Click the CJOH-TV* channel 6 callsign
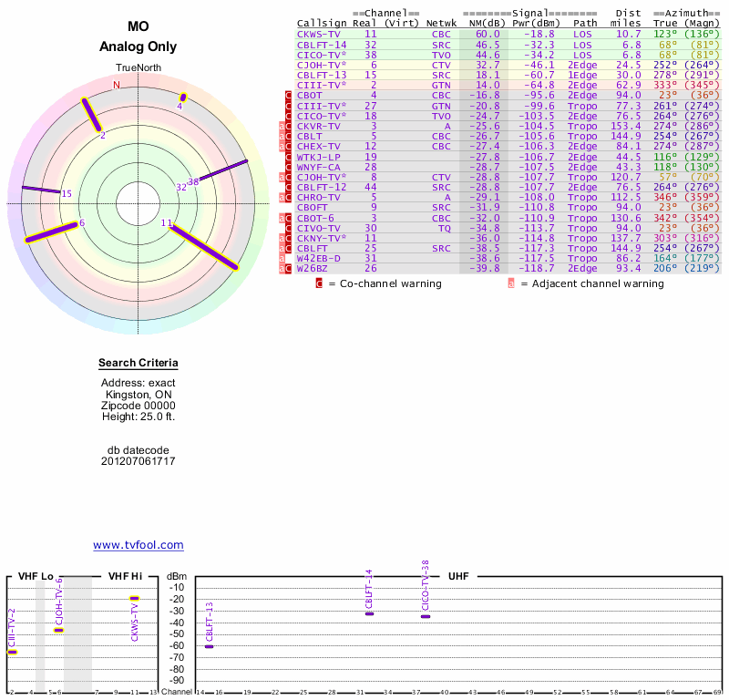Screen dimensions: 729x700 click(x=322, y=65)
